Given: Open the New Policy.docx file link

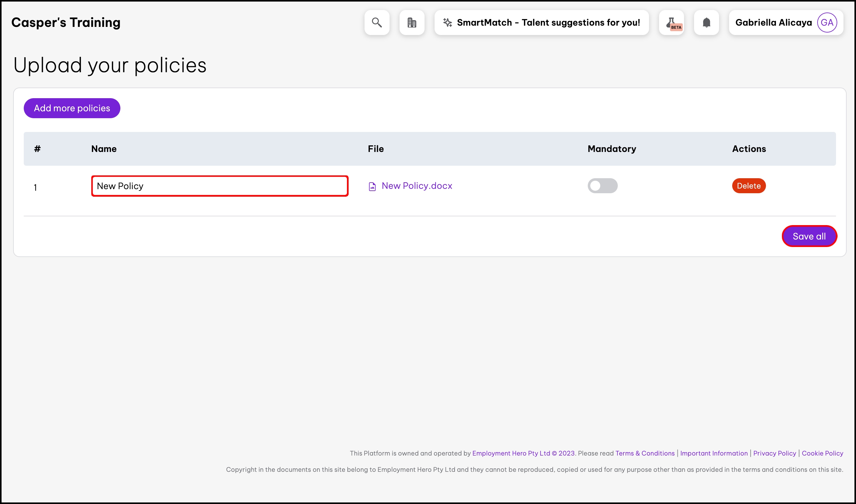Looking at the screenshot, I should point(417,186).
